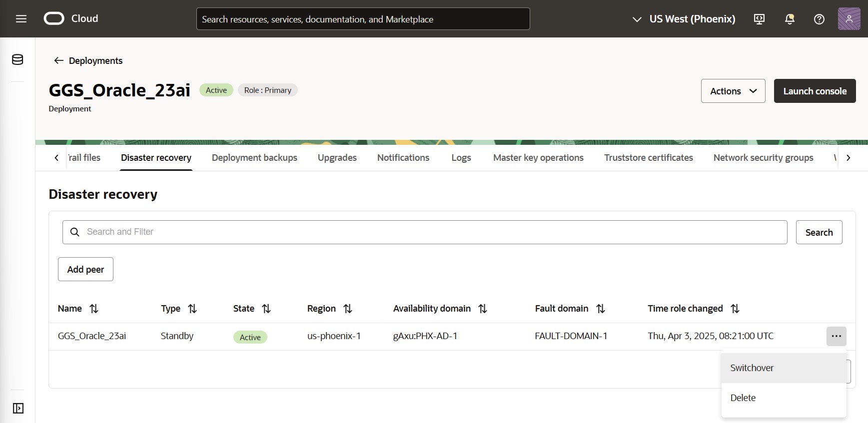Choose Switchover from the row menu

(x=784, y=368)
